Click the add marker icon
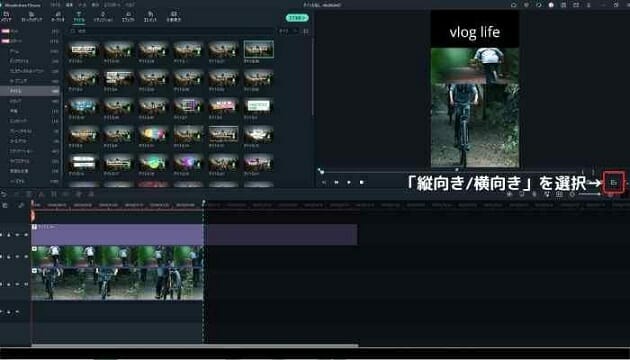 (x=522, y=194)
